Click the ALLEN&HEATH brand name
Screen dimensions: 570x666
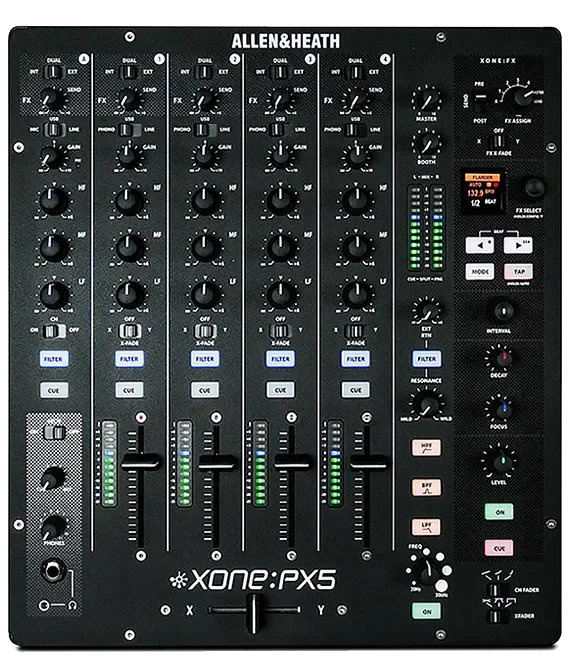pos(285,41)
